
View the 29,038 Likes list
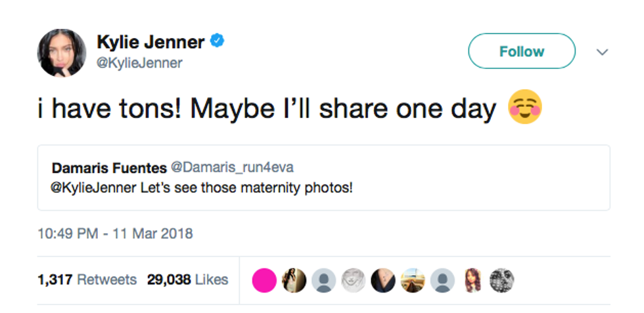click(x=187, y=280)
